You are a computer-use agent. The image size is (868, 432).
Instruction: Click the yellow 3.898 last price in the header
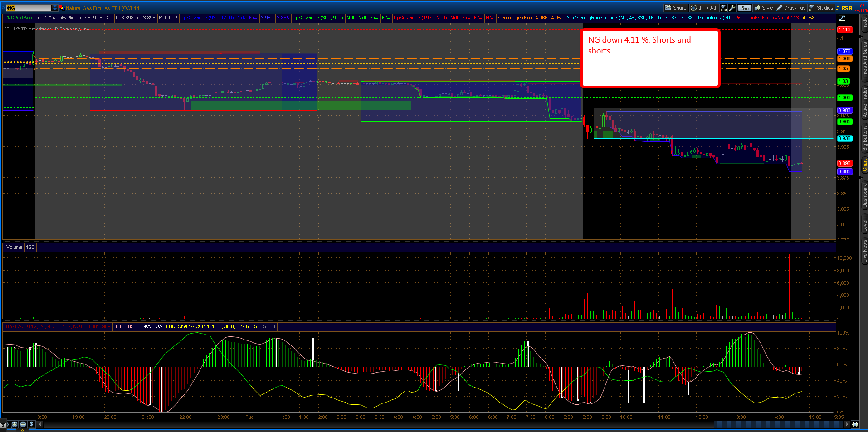click(844, 8)
